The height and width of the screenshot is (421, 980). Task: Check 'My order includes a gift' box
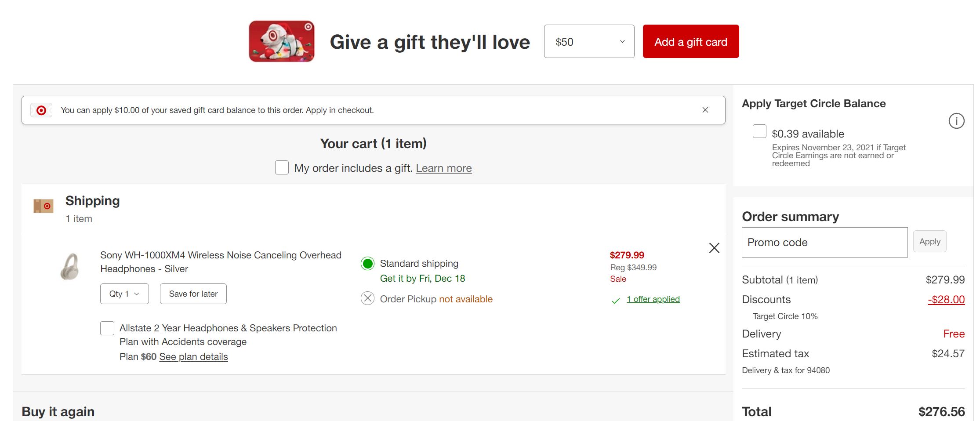click(282, 167)
